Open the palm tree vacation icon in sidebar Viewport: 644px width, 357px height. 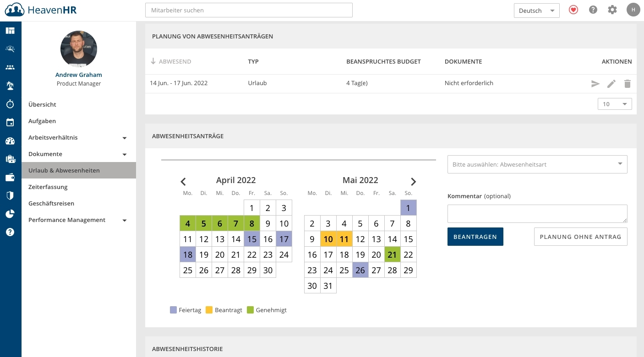coord(10,86)
